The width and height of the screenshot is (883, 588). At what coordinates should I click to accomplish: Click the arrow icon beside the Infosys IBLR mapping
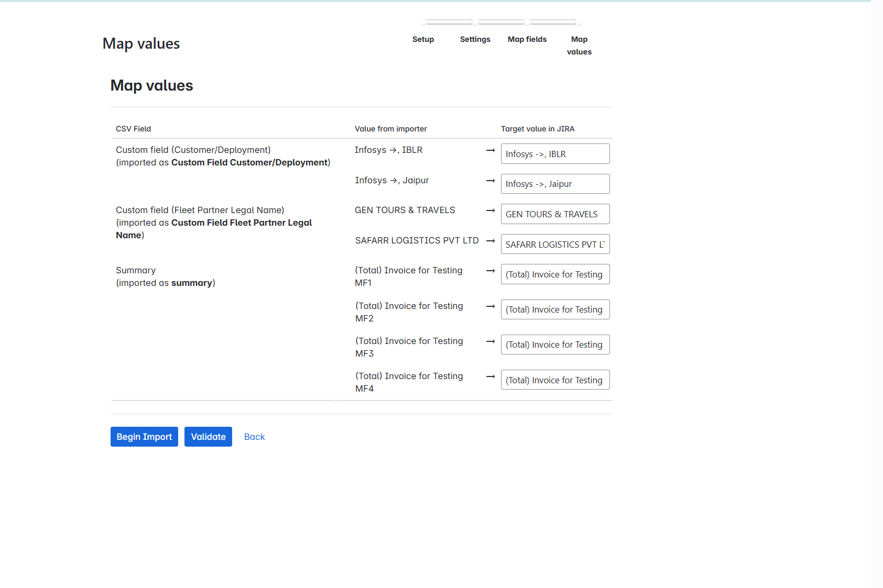click(490, 150)
